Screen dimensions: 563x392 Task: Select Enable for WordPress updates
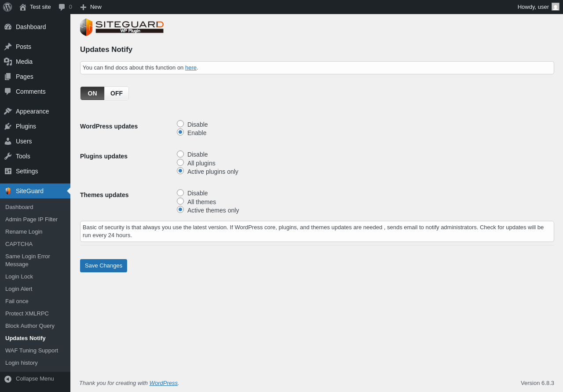[180, 132]
